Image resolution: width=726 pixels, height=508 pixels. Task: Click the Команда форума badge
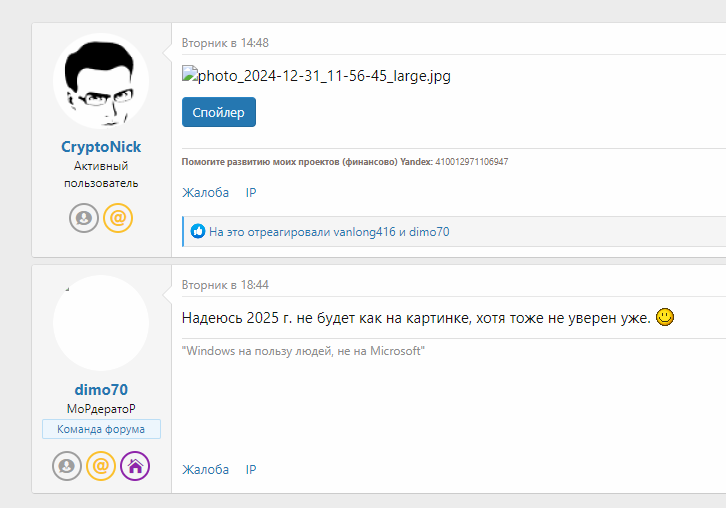click(101, 429)
